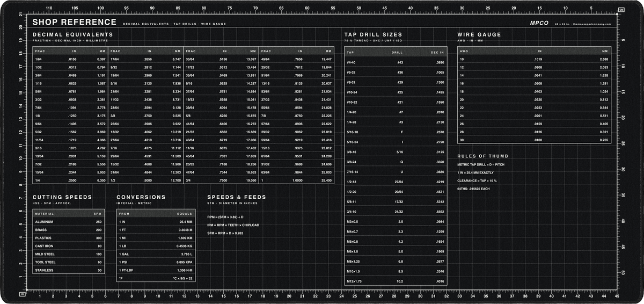644x304 pixels.
Task: Click the 19.050 millimetre value
Action: (251, 180)
